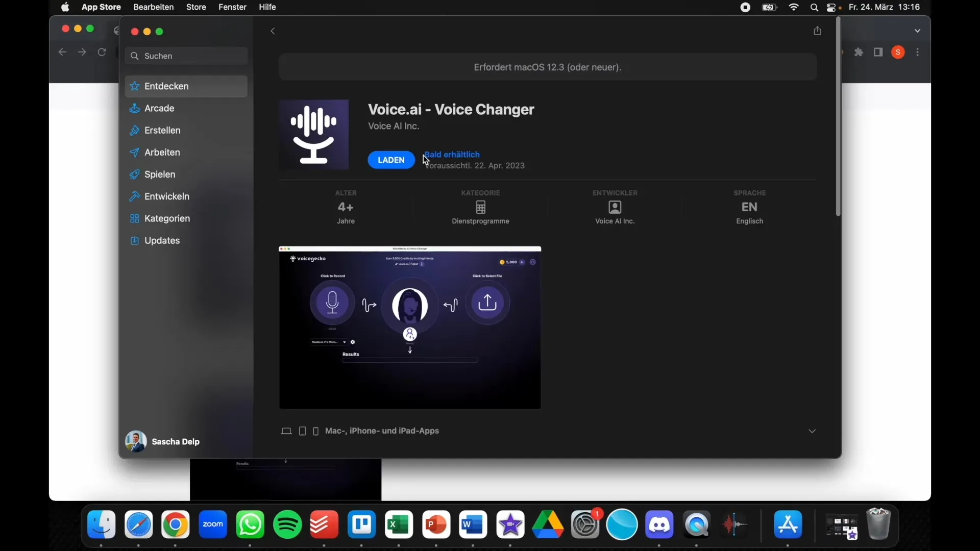
Task: Click the Sprache EN Englisch info
Action: (750, 208)
